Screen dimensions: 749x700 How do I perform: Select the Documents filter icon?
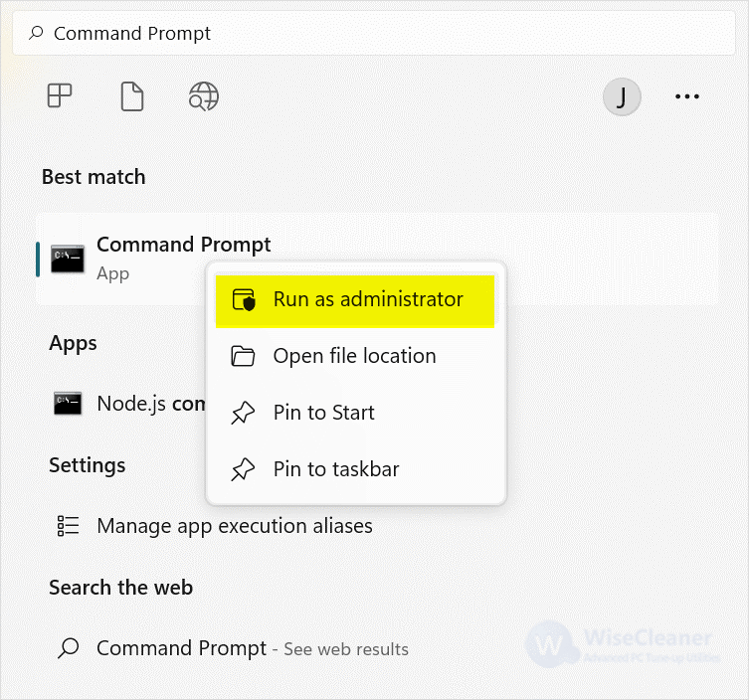pos(132,96)
